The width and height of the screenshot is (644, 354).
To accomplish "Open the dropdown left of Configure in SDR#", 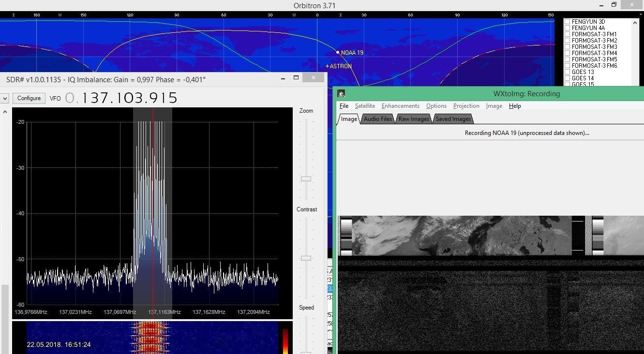I will click(5, 98).
